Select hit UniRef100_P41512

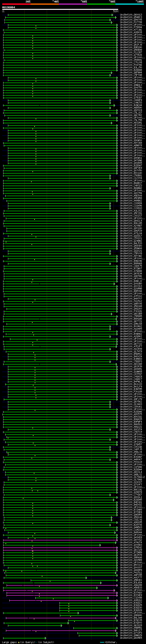[x=131, y=301]
